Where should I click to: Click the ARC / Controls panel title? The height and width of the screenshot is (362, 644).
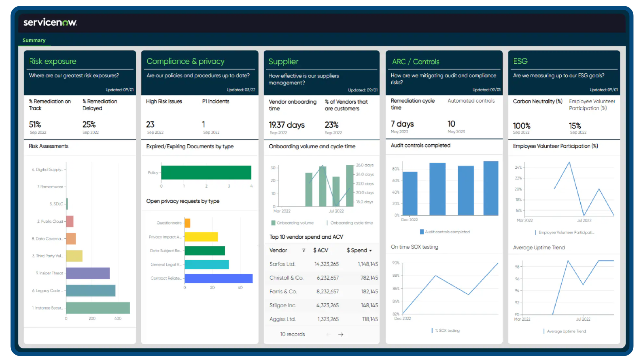tap(415, 61)
